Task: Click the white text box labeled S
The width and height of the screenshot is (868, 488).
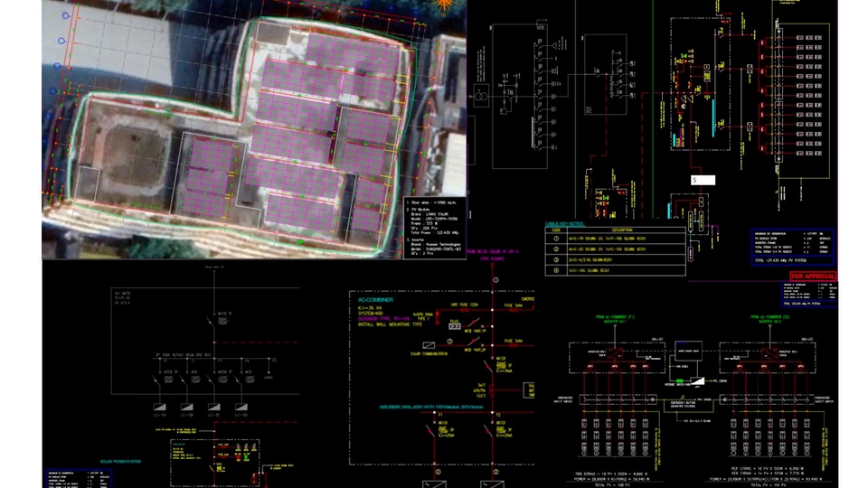Action: 703,181
